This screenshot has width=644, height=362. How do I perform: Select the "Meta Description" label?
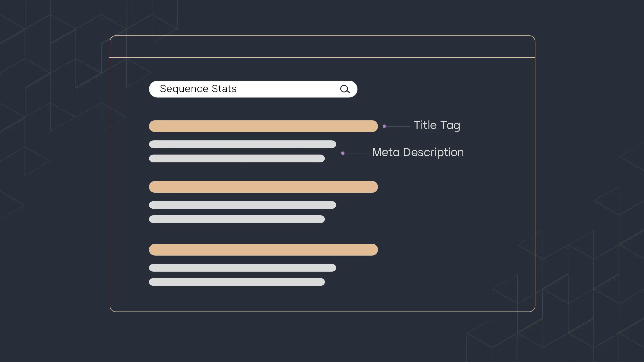[x=418, y=152]
